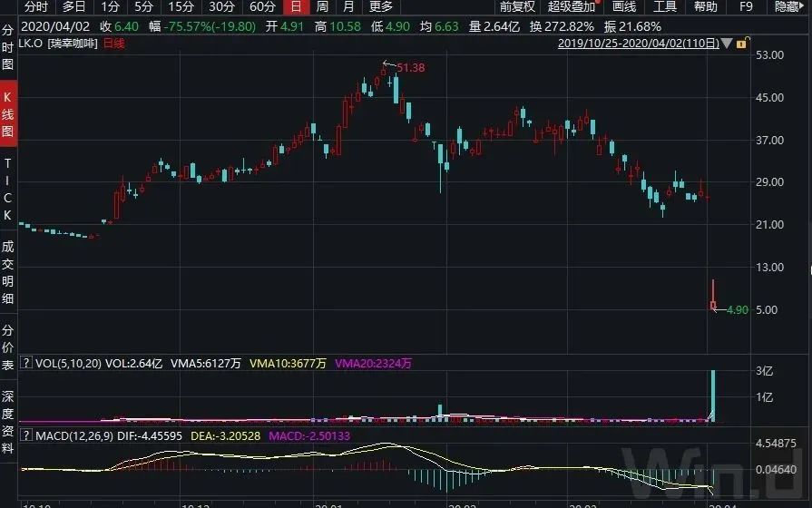The image size is (812, 508).
Task: Click the MACD indicator help question icon
Action: pyautogui.click(x=26, y=435)
